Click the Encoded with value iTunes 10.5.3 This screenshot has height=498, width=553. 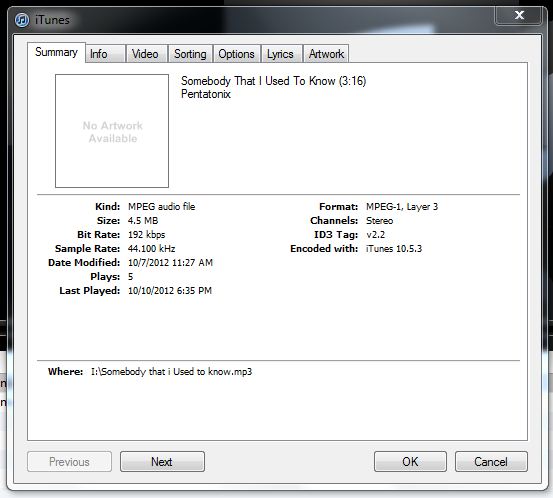pyautogui.click(x=394, y=249)
